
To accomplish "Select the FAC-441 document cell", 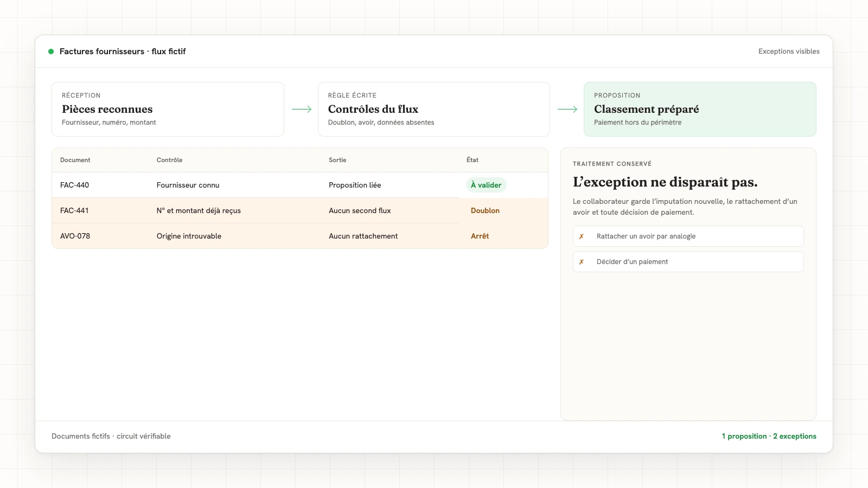I will [x=74, y=210].
